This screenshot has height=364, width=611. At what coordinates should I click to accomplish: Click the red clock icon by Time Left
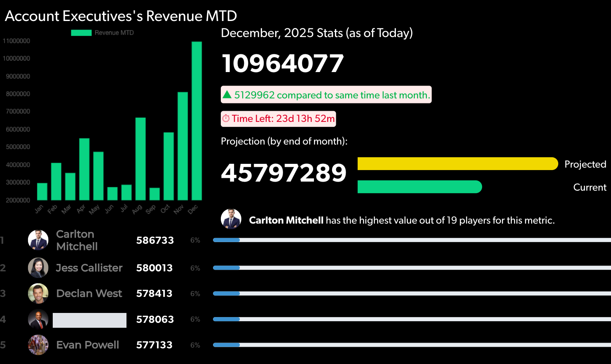(226, 119)
